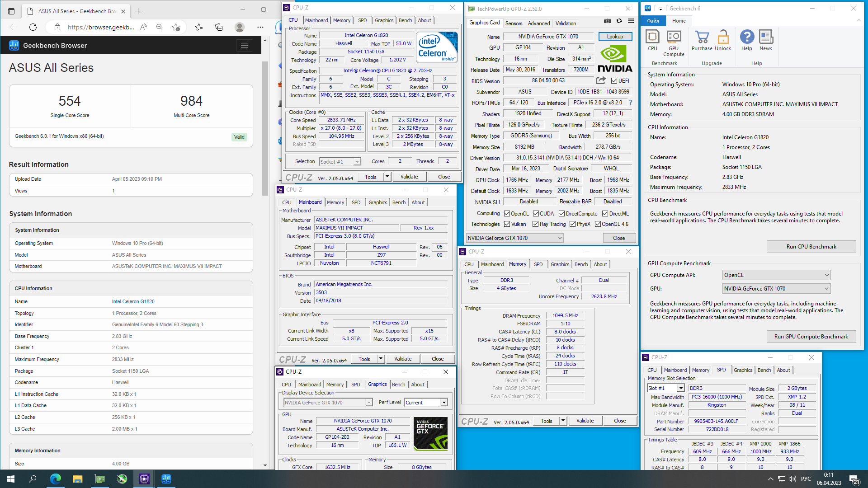Viewport: 868px width, 488px height.
Task: Toggle the OpenGL 4.6 checkbox in GPU-Z
Action: (598, 224)
